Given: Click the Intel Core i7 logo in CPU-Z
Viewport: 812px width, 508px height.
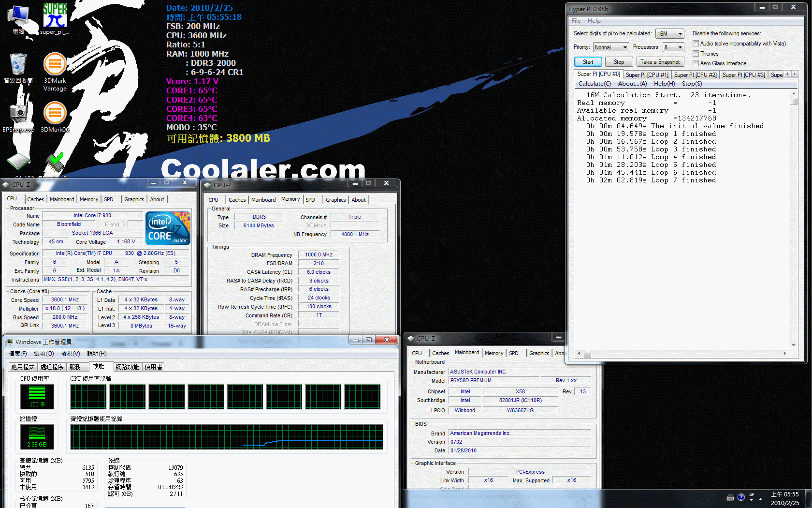Looking at the screenshot, I should click(x=168, y=228).
